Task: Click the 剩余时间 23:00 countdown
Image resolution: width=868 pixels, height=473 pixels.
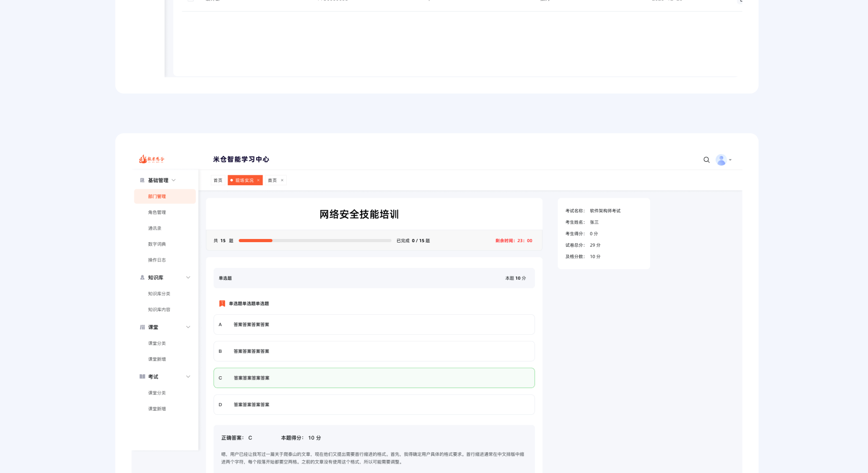Action: (x=514, y=241)
